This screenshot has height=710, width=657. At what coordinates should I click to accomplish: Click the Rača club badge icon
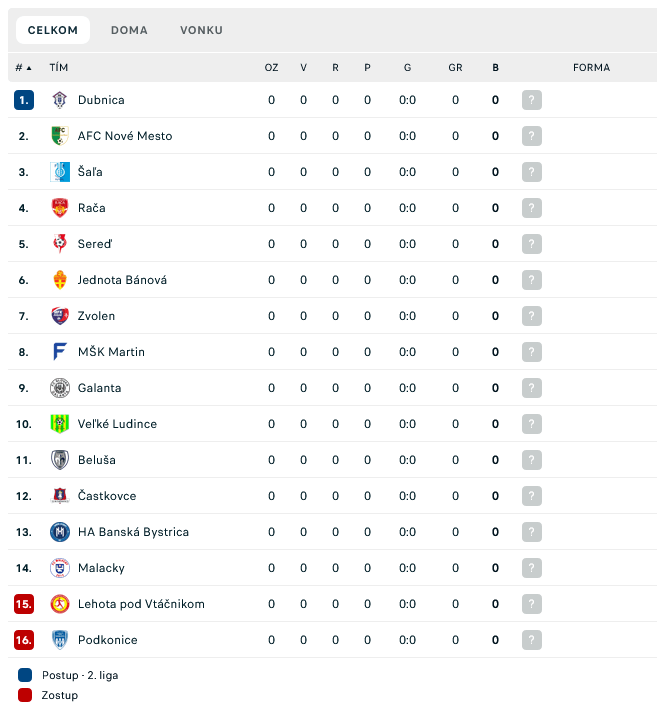coord(60,208)
